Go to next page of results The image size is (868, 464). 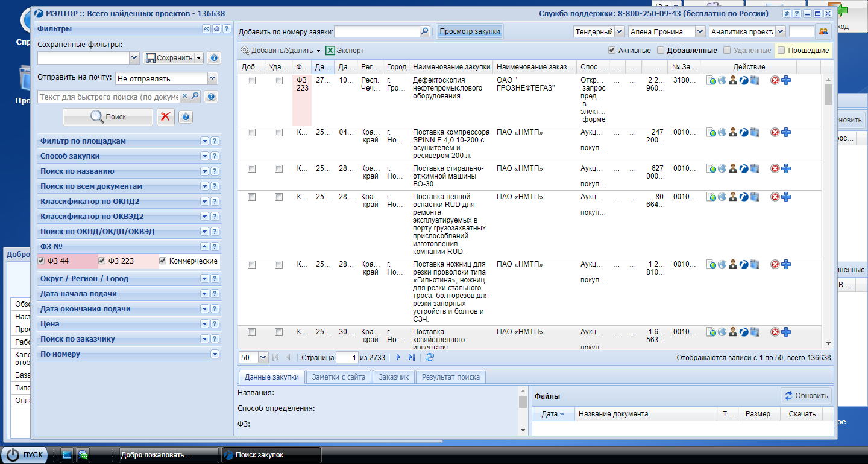[x=398, y=357]
